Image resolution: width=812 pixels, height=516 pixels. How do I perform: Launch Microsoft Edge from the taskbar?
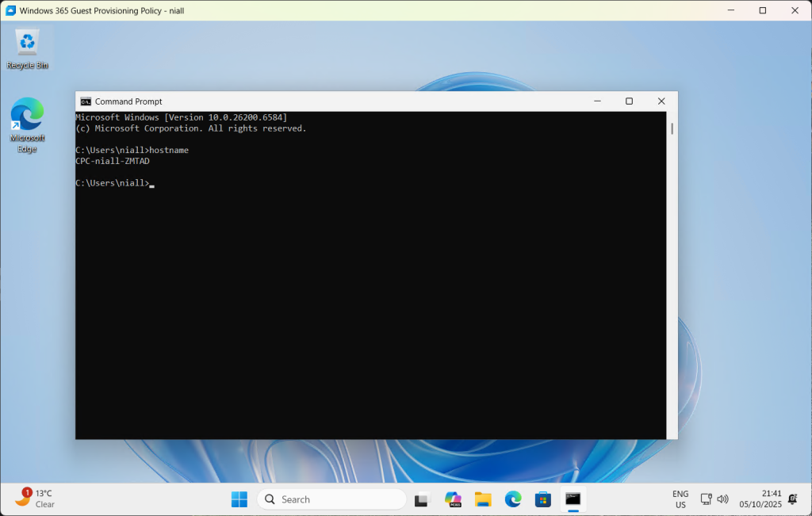[513, 499]
